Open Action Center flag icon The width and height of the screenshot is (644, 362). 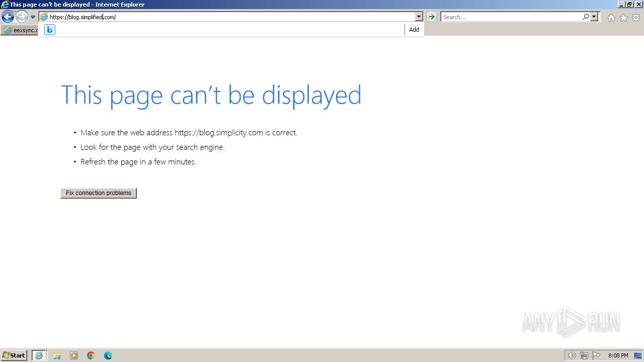point(596,355)
